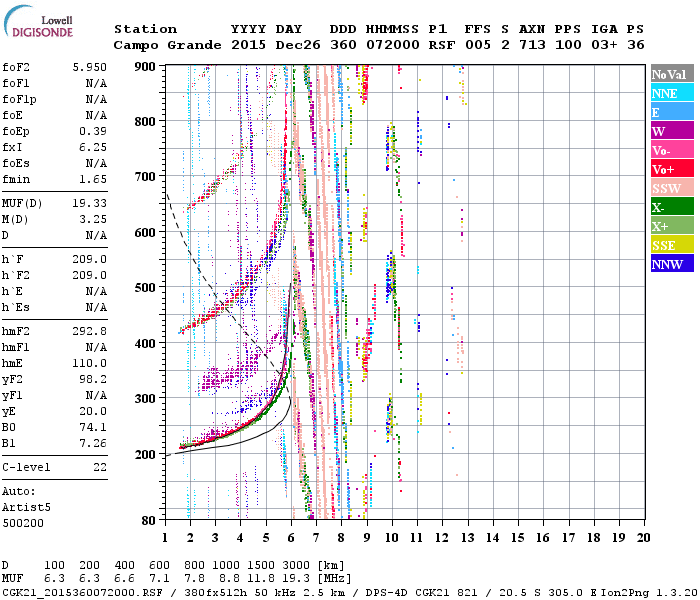The image size is (700, 600).
Task: Click the yE value 20.0
Action: [93, 412]
